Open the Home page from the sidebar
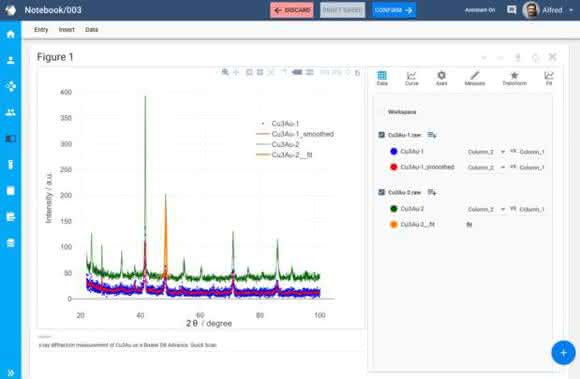The image size is (580, 379). [11, 34]
